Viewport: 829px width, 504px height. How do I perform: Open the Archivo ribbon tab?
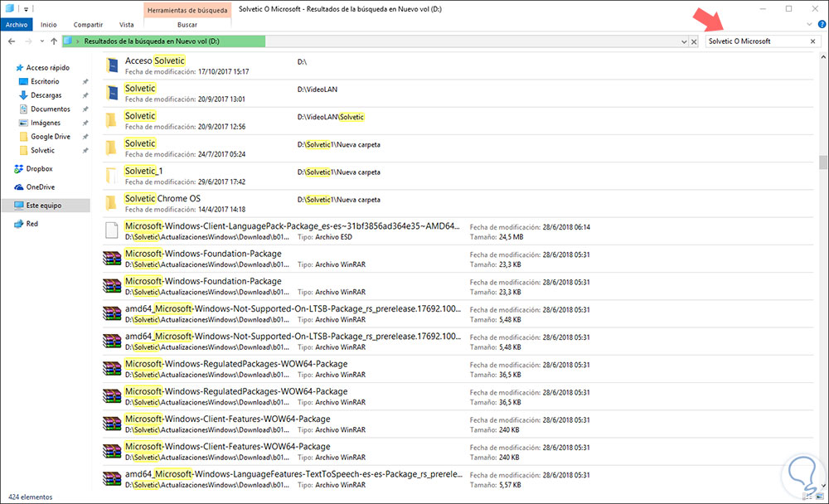pos(17,24)
